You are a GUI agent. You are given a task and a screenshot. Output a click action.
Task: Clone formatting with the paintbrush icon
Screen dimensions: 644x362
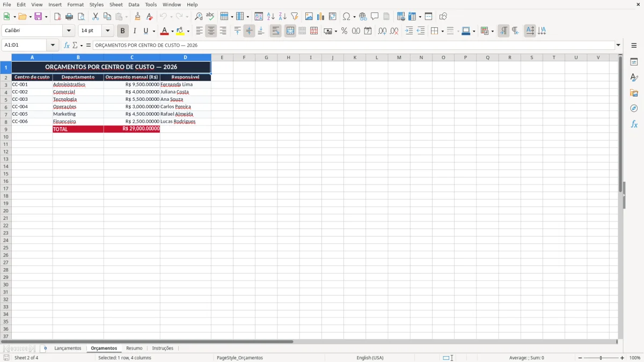[138, 17]
